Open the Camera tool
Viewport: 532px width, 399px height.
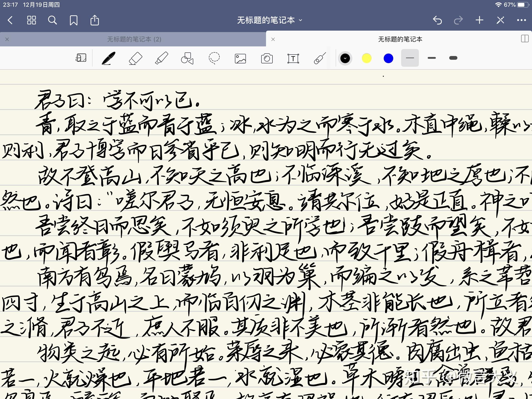(x=267, y=58)
